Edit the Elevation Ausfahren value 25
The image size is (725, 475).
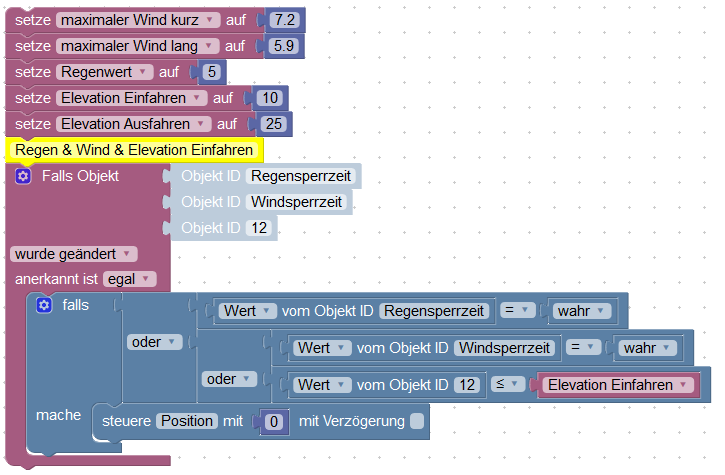point(274,123)
